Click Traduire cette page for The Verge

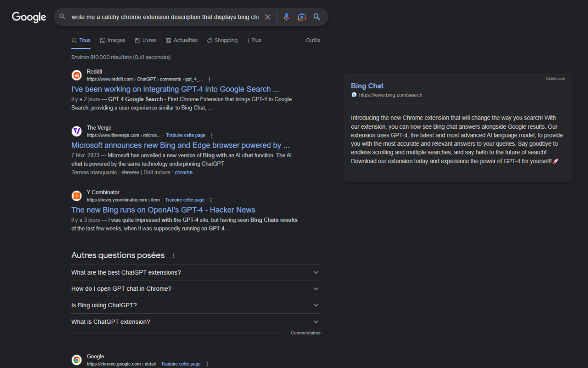click(x=186, y=135)
